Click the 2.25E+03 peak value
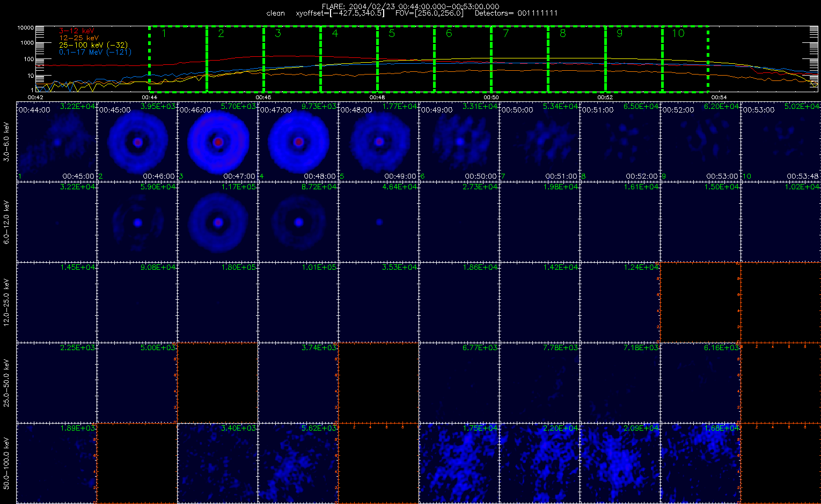The width and height of the screenshot is (821, 504). coord(78,348)
